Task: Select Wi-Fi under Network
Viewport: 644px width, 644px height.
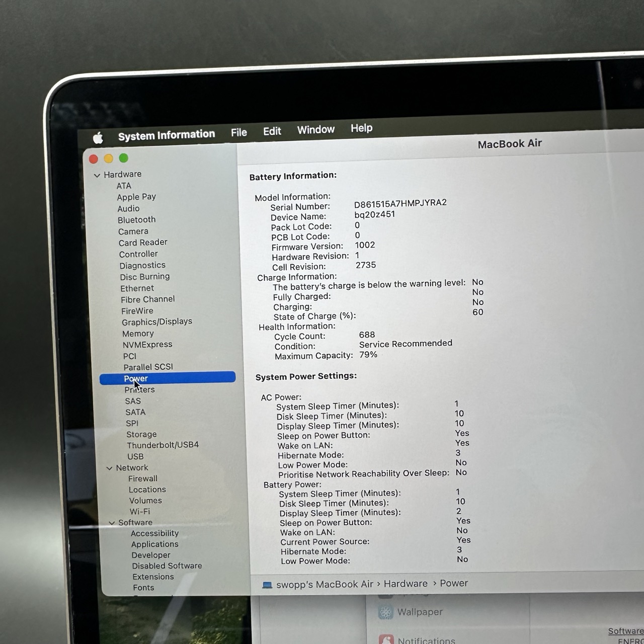Action: [x=140, y=512]
